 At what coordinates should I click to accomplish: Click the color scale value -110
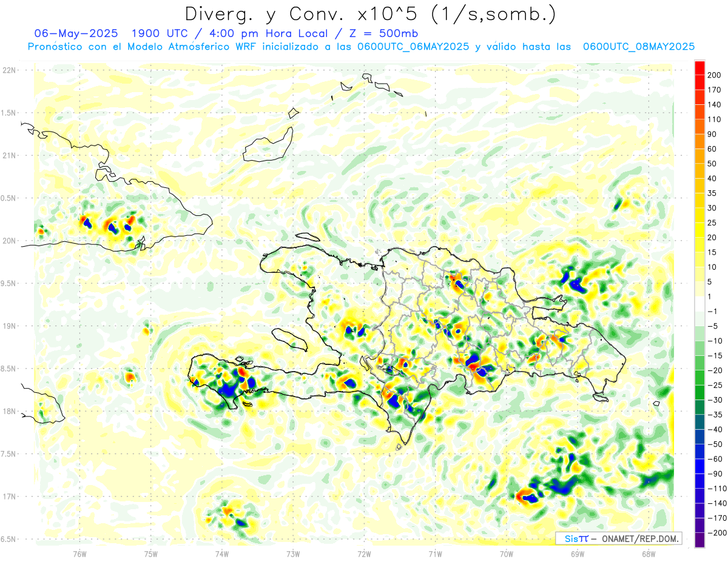(717, 489)
